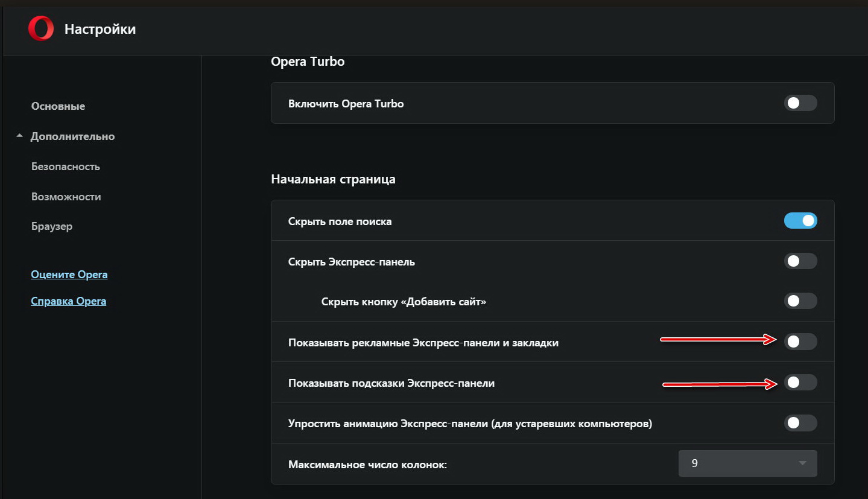This screenshot has width=868, height=499.
Task: Go to 'Безопасность' settings
Action: click(x=66, y=167)
